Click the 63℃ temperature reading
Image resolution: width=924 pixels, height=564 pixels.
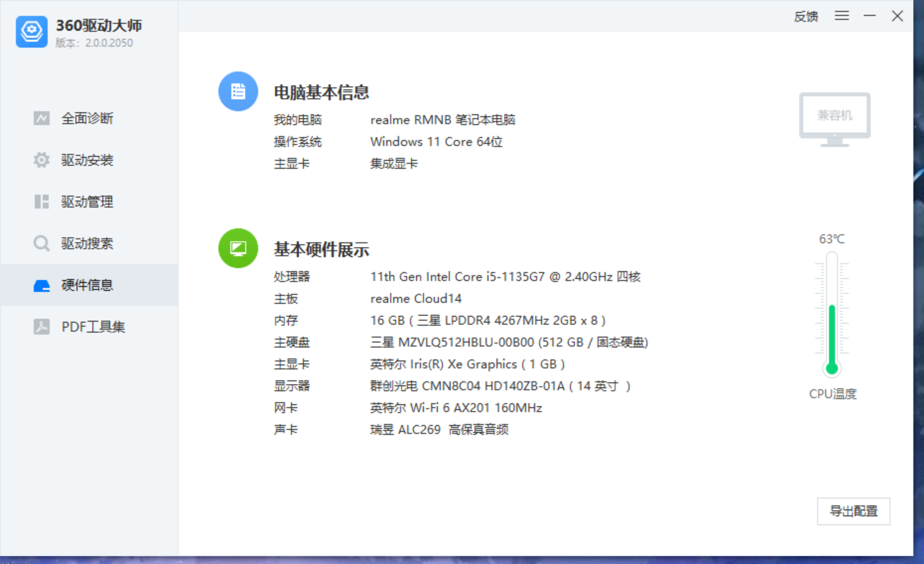(832, 239)
